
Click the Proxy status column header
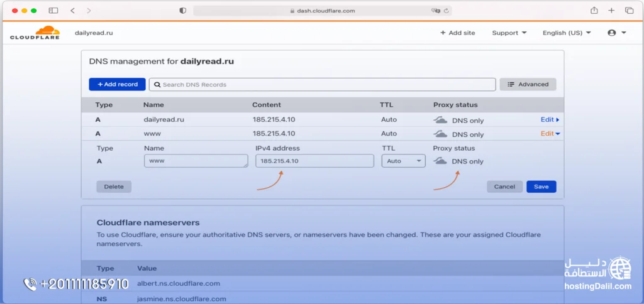click(455, 105)
